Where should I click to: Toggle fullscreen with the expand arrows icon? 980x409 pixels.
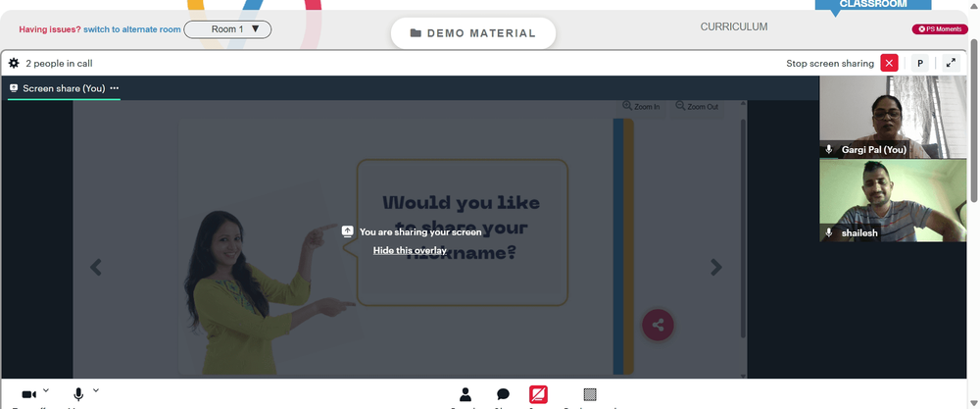tap(951, 63)
